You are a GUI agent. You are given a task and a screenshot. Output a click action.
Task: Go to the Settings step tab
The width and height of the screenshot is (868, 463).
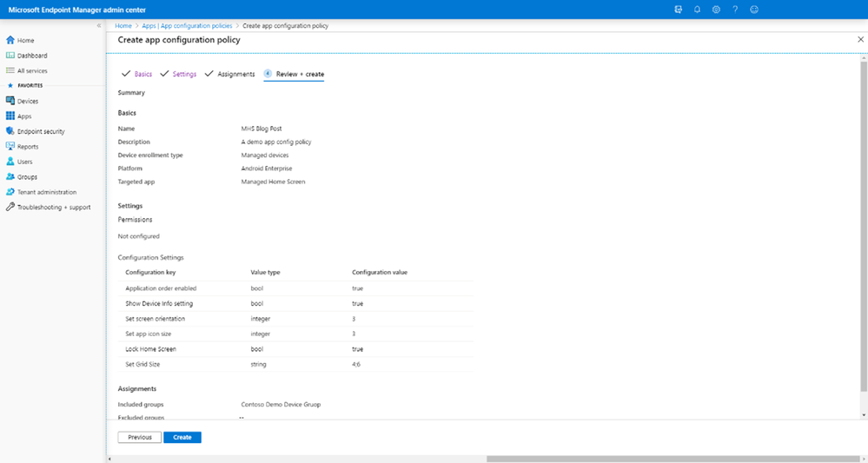184,74
